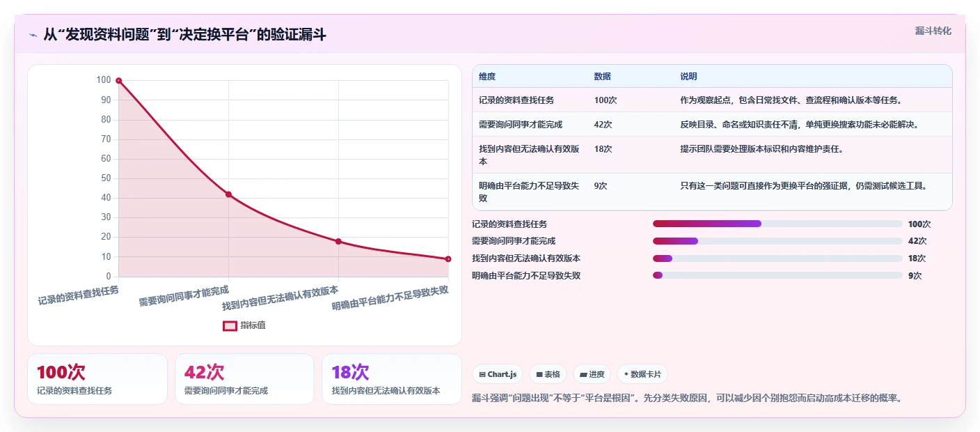Click the 18次 value in the table
980x432 pixels.
pos(603,149)
